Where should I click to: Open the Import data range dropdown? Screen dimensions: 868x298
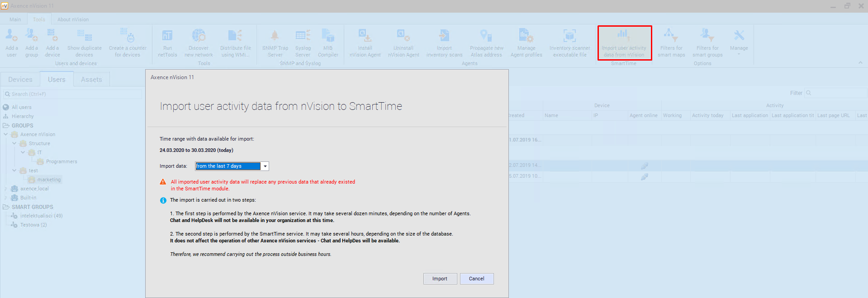pyautogui.click(x=265, y=166)
